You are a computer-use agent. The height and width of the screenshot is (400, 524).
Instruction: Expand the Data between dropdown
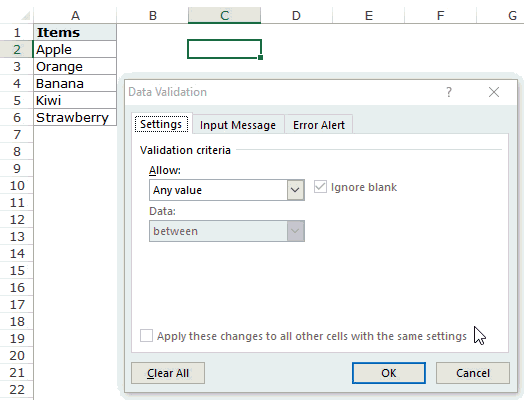[295, 231]
